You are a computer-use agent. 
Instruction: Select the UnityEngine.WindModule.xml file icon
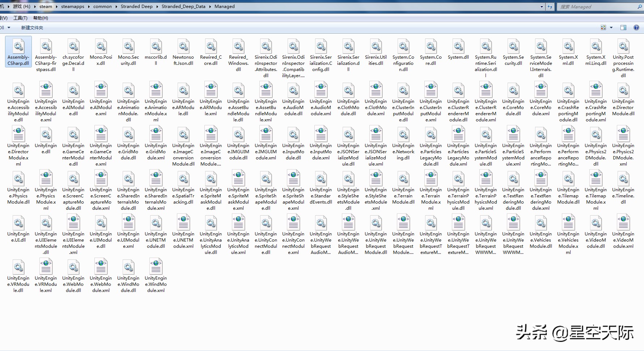(x=156, y=267)
